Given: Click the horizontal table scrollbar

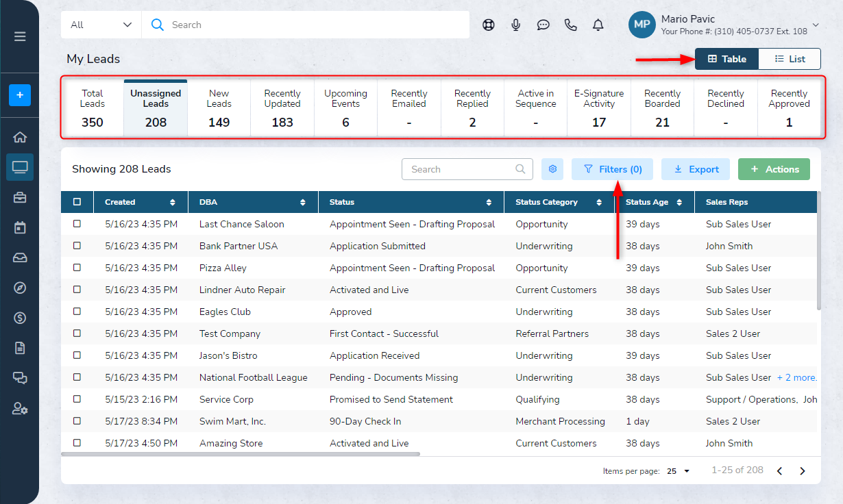Looking at the screenshot, I should pyautogui.click(x=241, y=453).
